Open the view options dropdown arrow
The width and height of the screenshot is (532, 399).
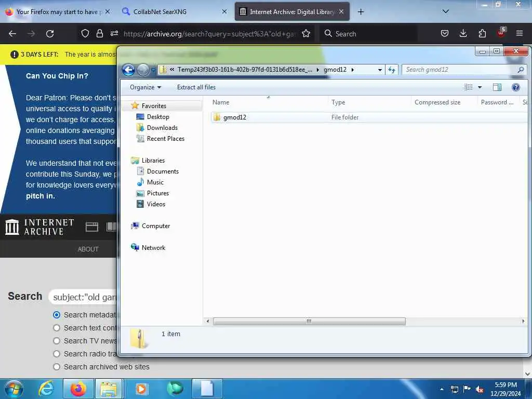480,87
